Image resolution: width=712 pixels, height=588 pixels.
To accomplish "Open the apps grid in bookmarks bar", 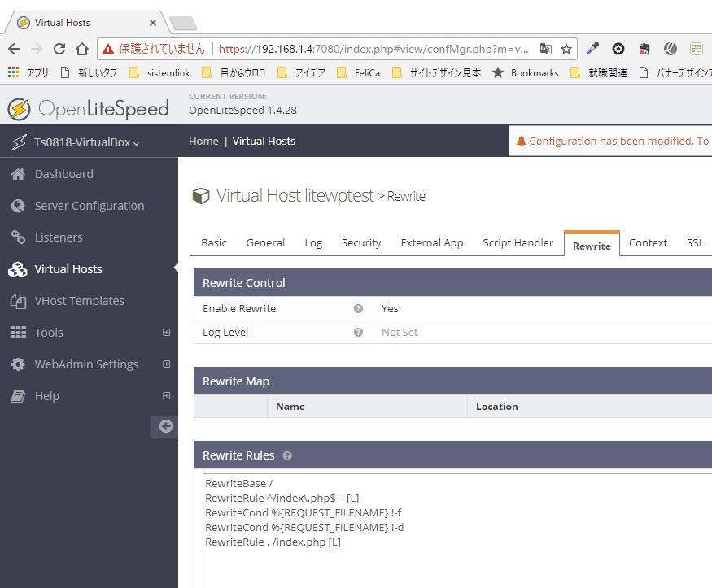I will point(14,72).
